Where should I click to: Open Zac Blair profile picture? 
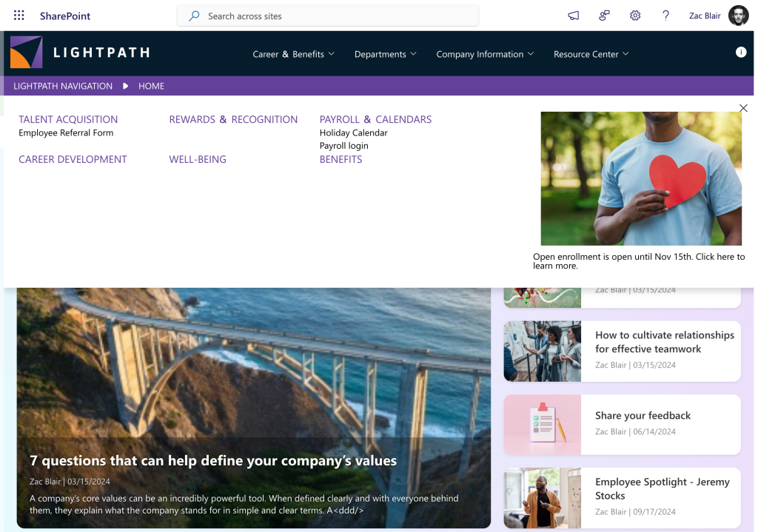[x=738, y=16]
